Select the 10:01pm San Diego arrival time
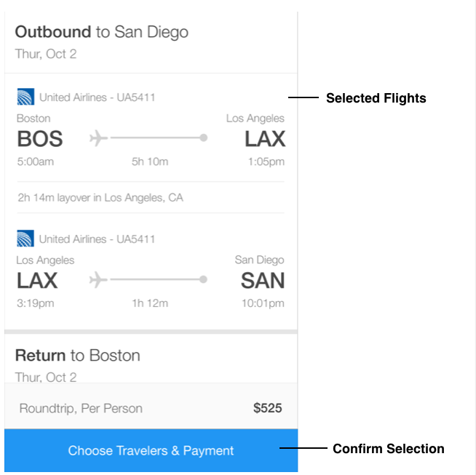Image resolution: width=476 pixels, height=475 pixels. coord(263,303)
